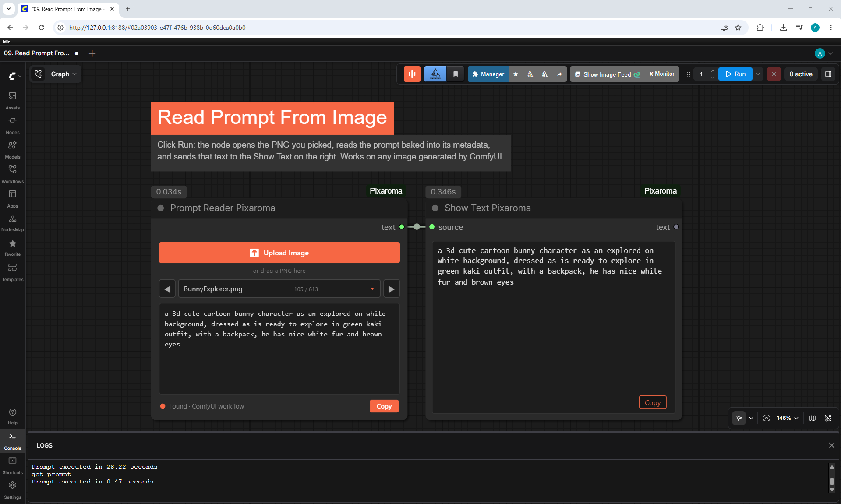Close the browser tab Read Prompt From Image
Viewport: 841px width, 504px height.
click(x=112, y=9)
